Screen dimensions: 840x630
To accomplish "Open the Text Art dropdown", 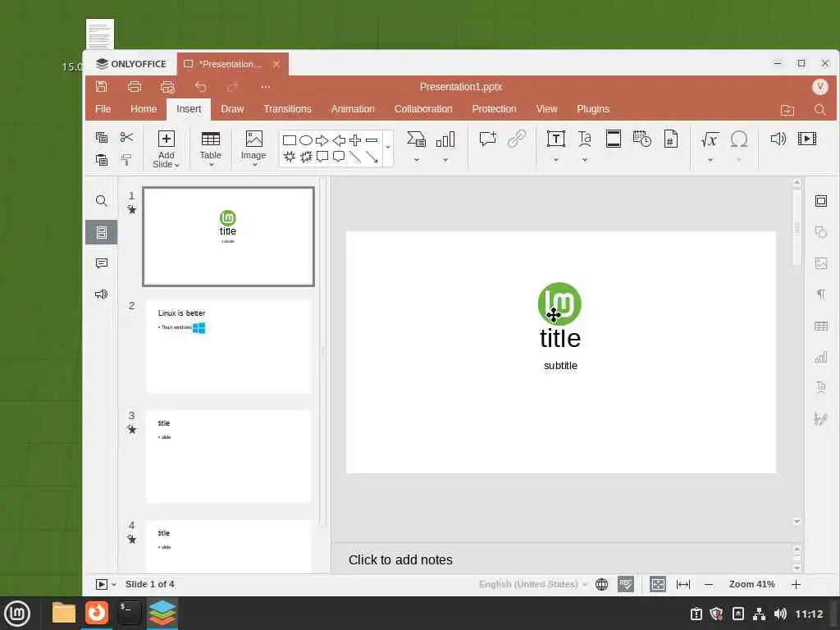I will tap(584, 160).
